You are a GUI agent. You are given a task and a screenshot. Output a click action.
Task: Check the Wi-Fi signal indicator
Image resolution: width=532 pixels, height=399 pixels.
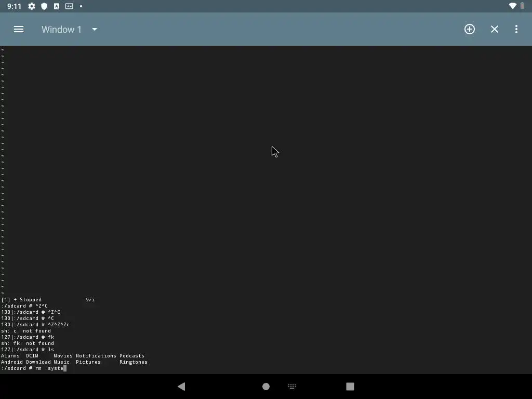click(513, 6)
